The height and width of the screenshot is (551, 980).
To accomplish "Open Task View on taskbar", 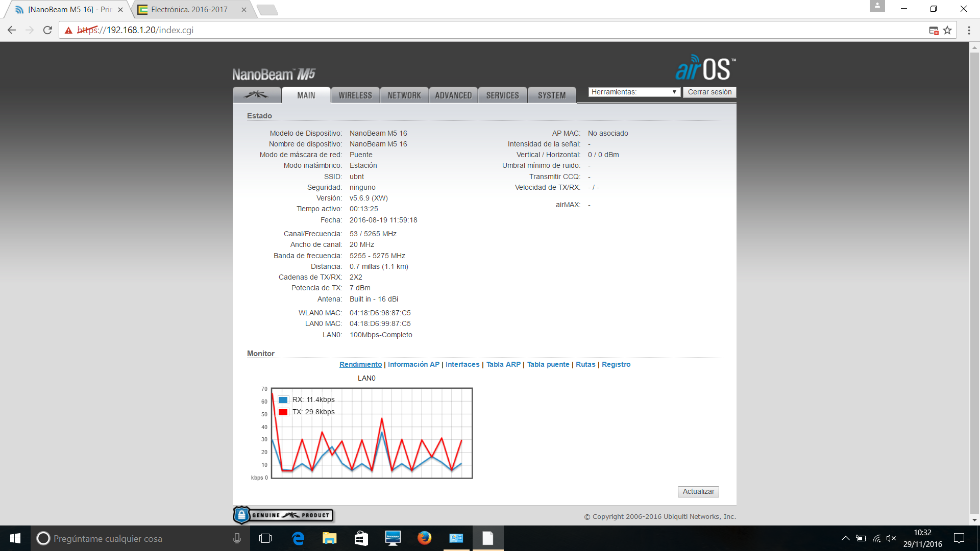I will click(265, 538).
